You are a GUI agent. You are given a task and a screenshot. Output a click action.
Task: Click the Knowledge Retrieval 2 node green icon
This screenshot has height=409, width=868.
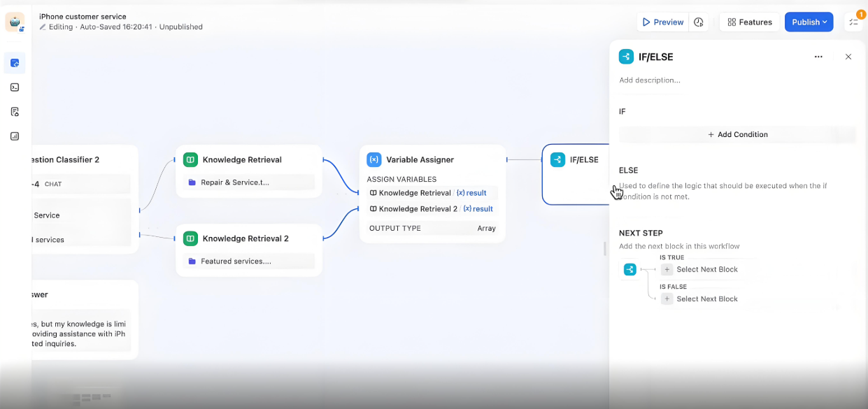coord(190,238)
